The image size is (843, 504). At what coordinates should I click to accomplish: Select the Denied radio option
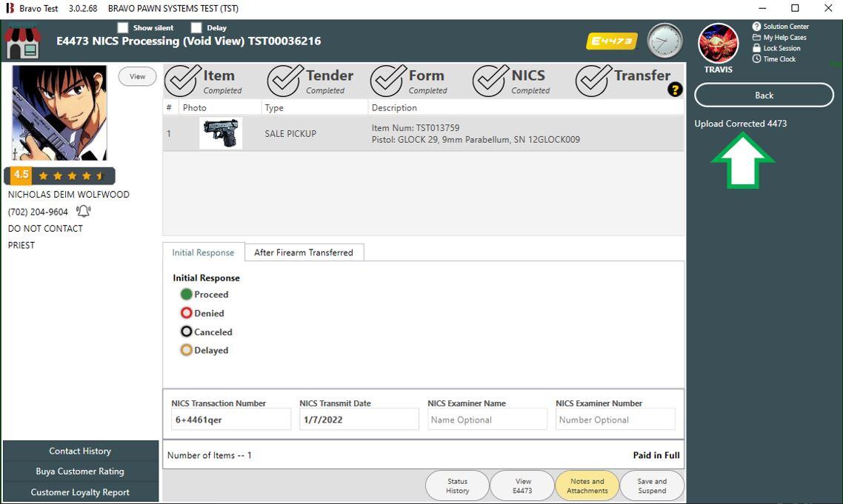click(x=186, y=313)
